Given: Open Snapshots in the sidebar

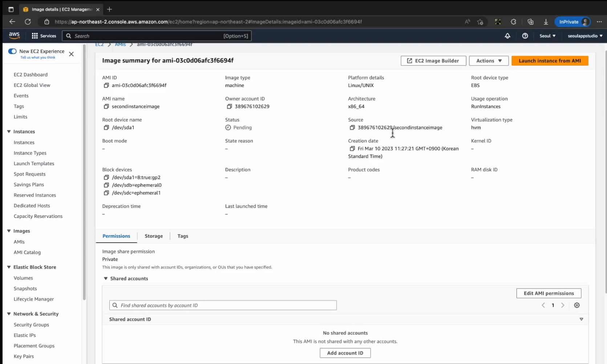Looking at the screenshot, I should [25, 289].
